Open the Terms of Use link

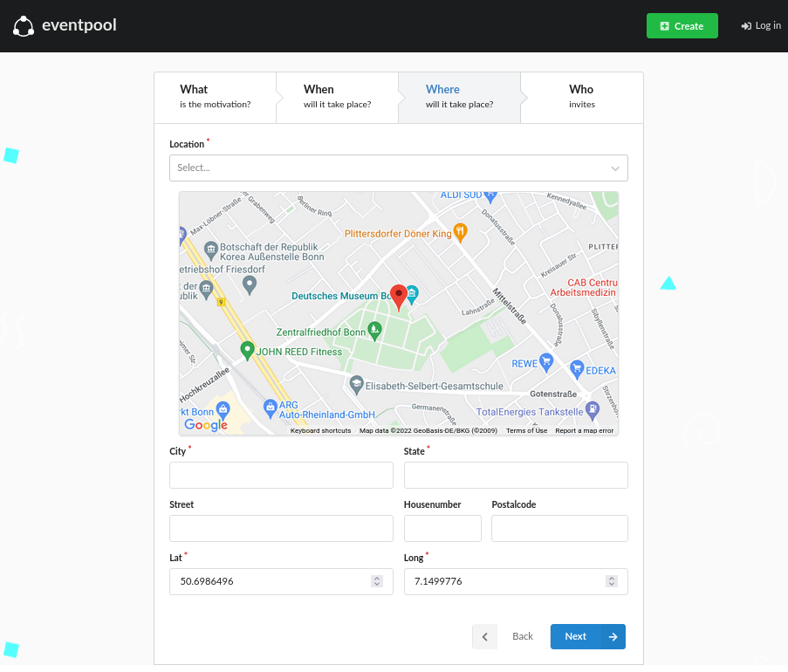pyautogui.click(x=526, y=429)
